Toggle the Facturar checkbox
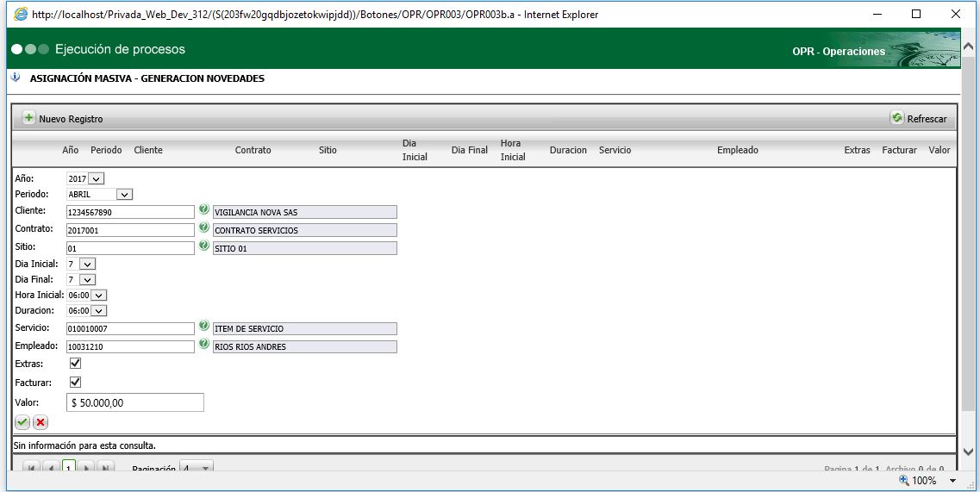 75,382
